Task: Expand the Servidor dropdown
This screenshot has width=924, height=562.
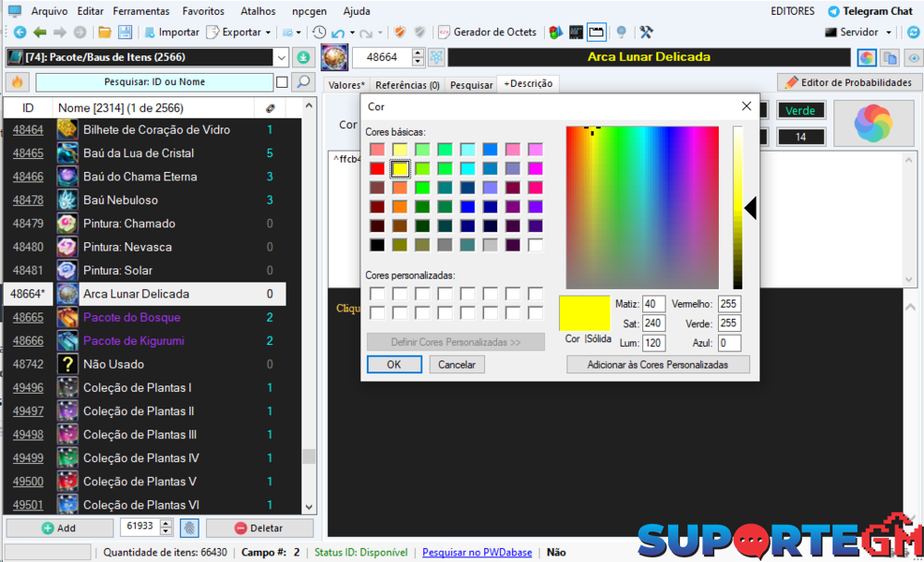Action: 889,32
